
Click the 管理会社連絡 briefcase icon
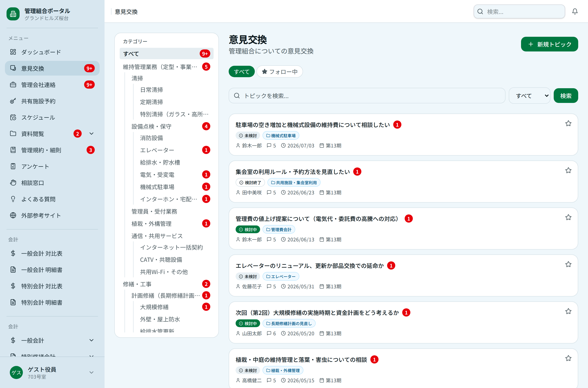[13, 85]
